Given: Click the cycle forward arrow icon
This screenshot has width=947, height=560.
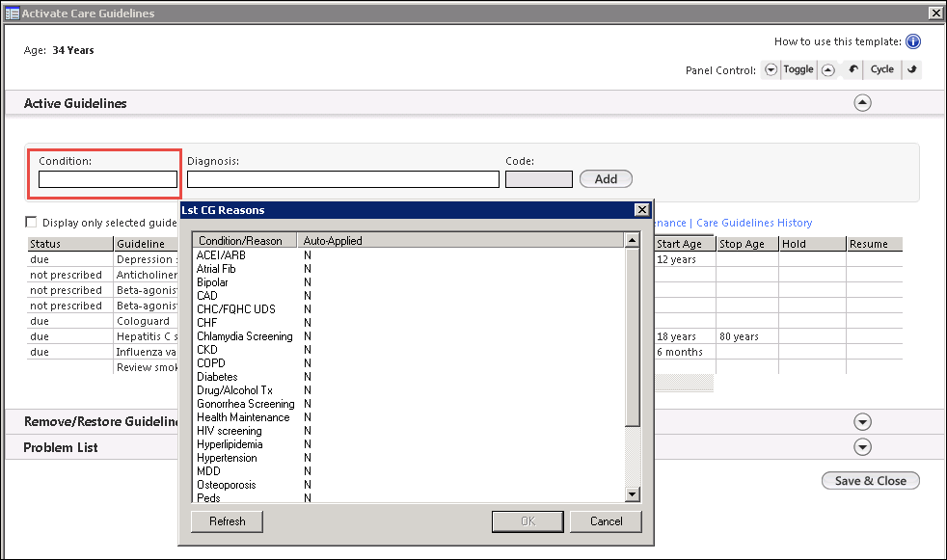Looking at the screenshot, I should 911,70.
